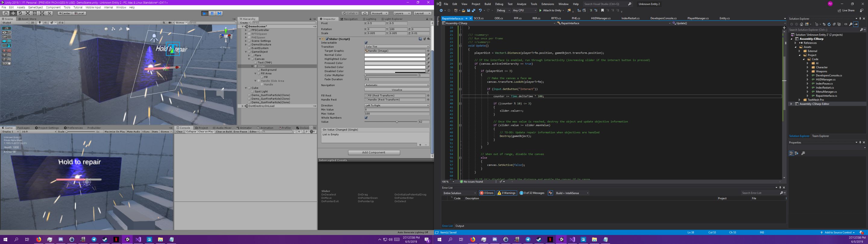Screen dimensions: 868x244
Task: Open the Slider component's gear settings menu
Action: point(429,39)
